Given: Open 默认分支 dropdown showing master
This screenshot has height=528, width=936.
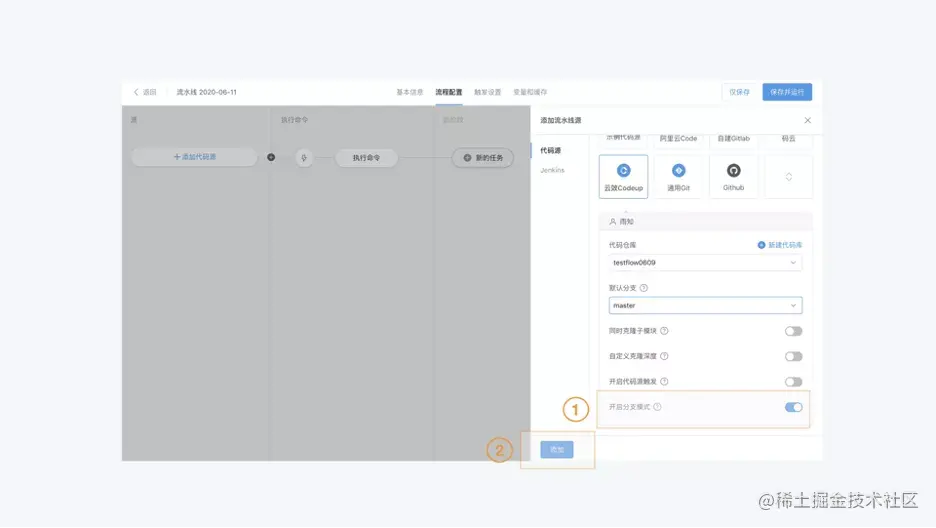Looking at the screenshot, I should tap(705, 305).
